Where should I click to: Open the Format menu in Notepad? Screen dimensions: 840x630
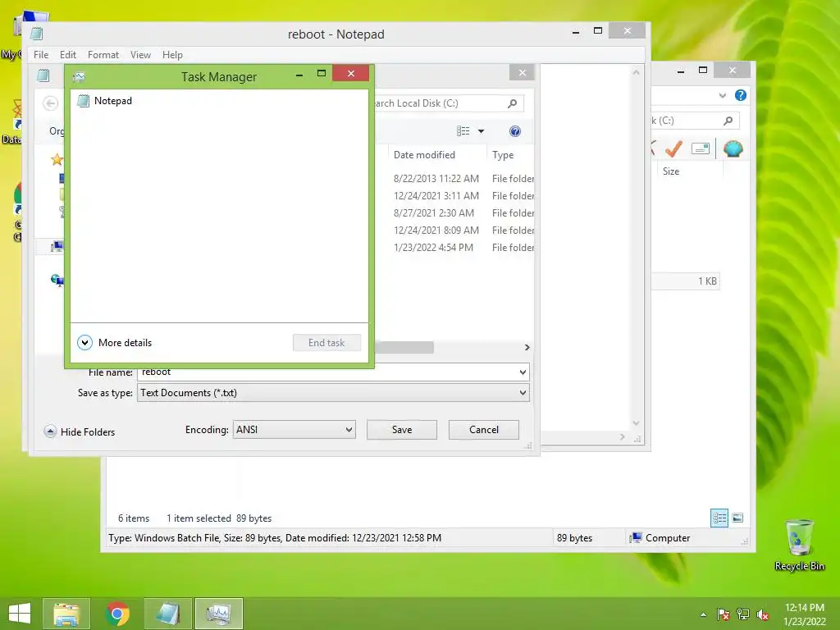pos(103,55)
